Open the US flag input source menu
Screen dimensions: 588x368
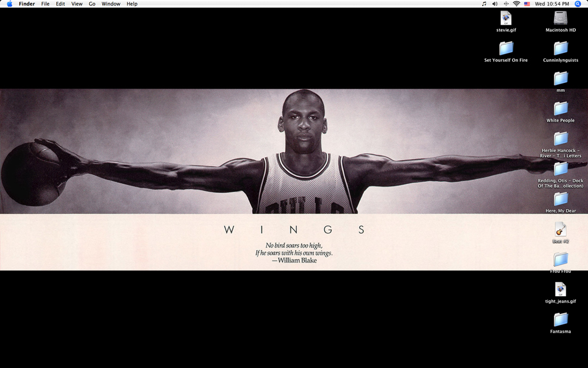[527, 4]
